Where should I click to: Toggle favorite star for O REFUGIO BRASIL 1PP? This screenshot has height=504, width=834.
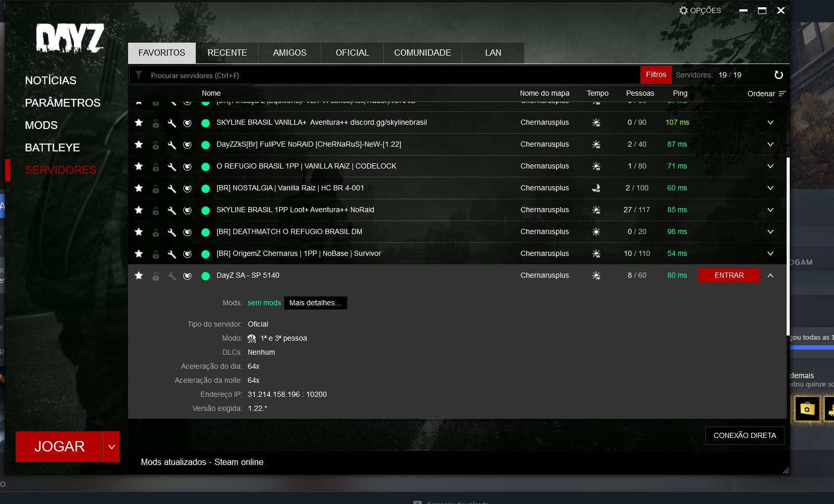tap(138, 166)
